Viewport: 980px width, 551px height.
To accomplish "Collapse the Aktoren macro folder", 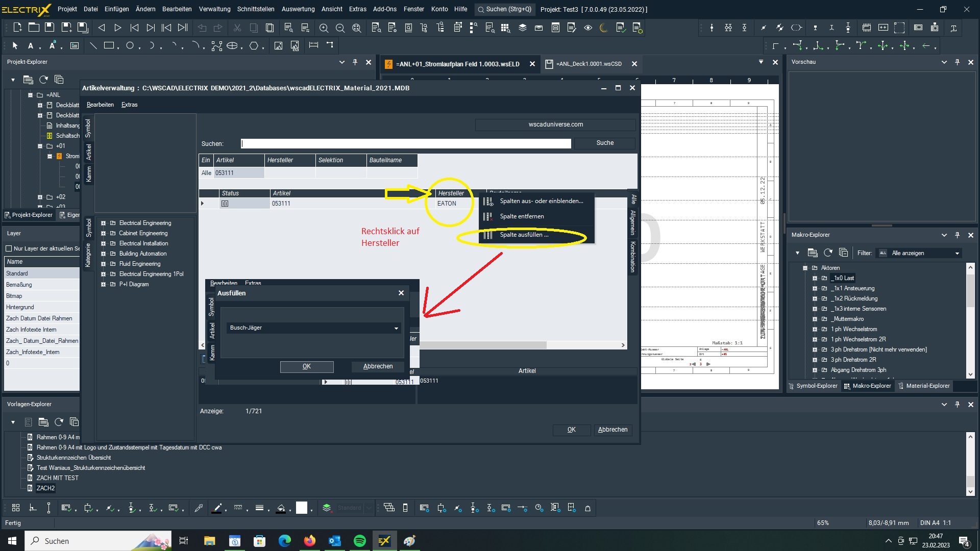I will point(805,268).
